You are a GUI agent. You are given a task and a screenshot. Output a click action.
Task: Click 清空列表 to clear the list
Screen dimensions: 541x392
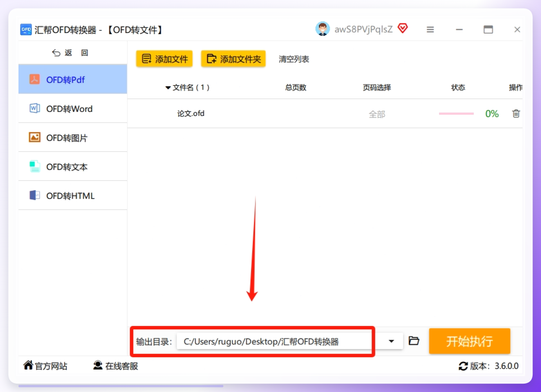coord(293,59)
